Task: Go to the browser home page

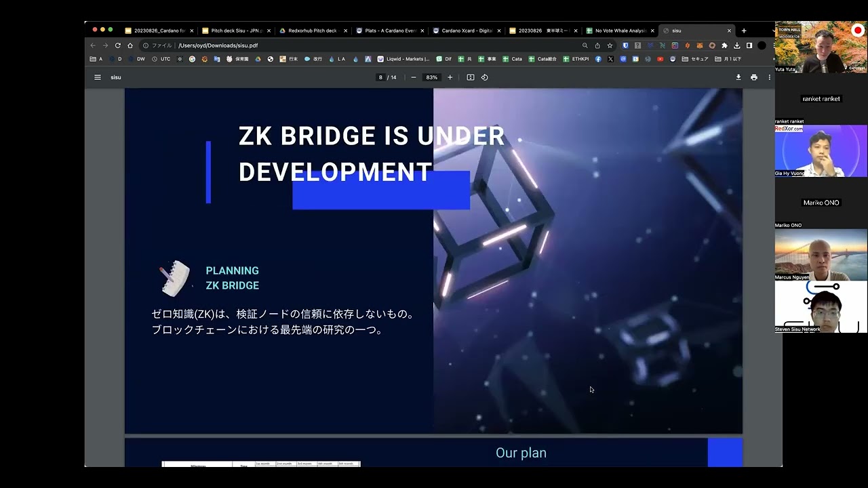Action: tap(130, 45)
